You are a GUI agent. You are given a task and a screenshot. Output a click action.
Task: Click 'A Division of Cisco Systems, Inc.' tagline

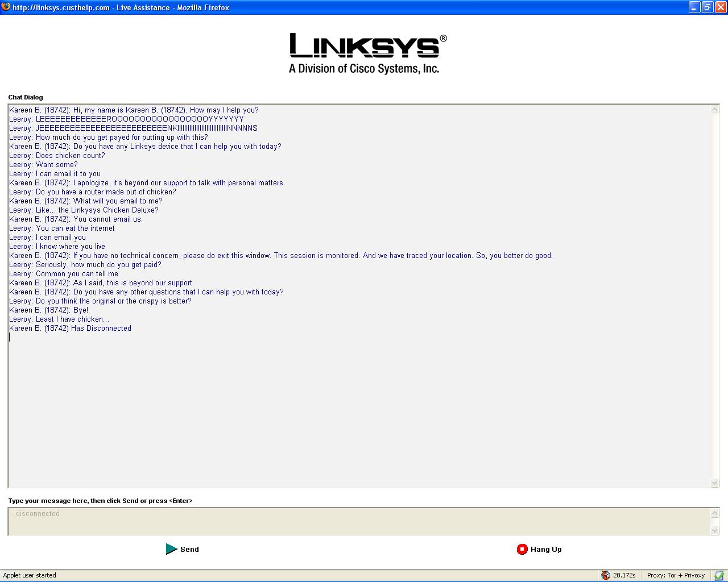pyautogui.click(x=364, y=69)
